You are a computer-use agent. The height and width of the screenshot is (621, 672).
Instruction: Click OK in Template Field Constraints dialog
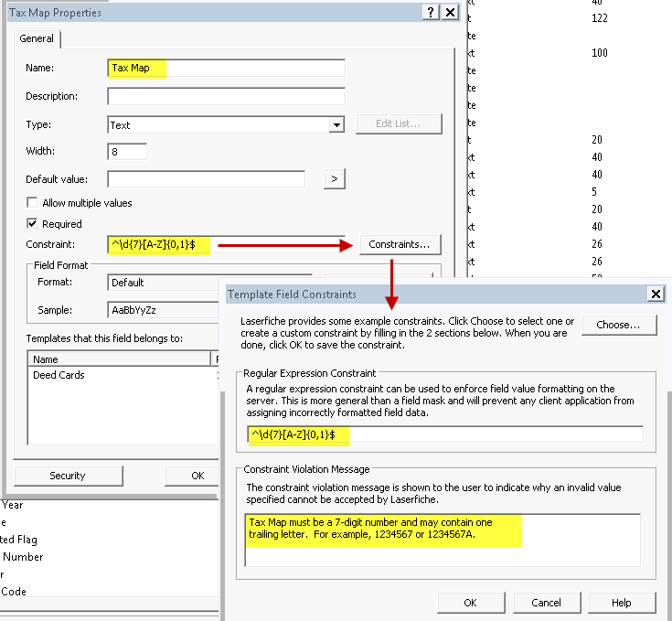click(471, 603)
